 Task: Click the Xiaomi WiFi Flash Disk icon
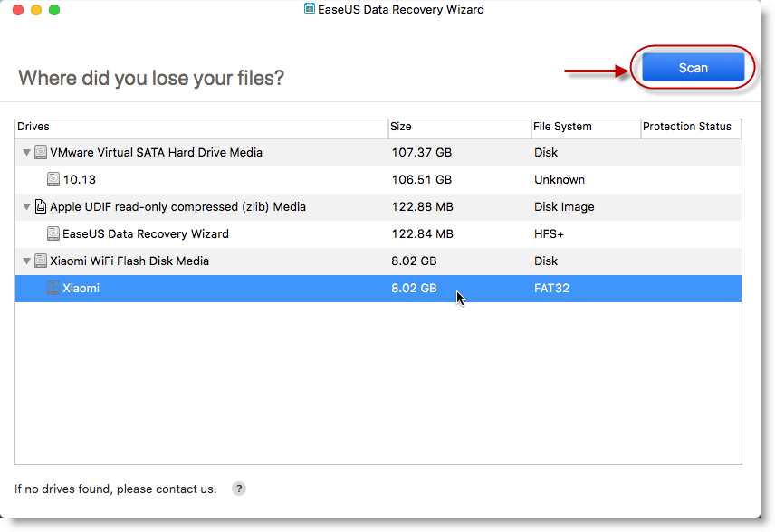41,261
